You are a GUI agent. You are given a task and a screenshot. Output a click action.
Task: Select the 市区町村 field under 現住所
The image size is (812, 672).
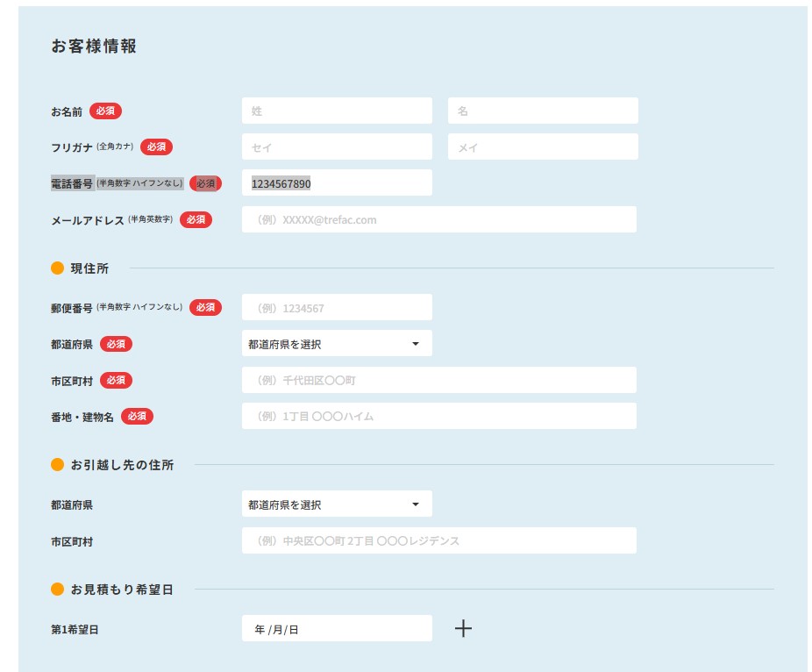pos(438,380)
